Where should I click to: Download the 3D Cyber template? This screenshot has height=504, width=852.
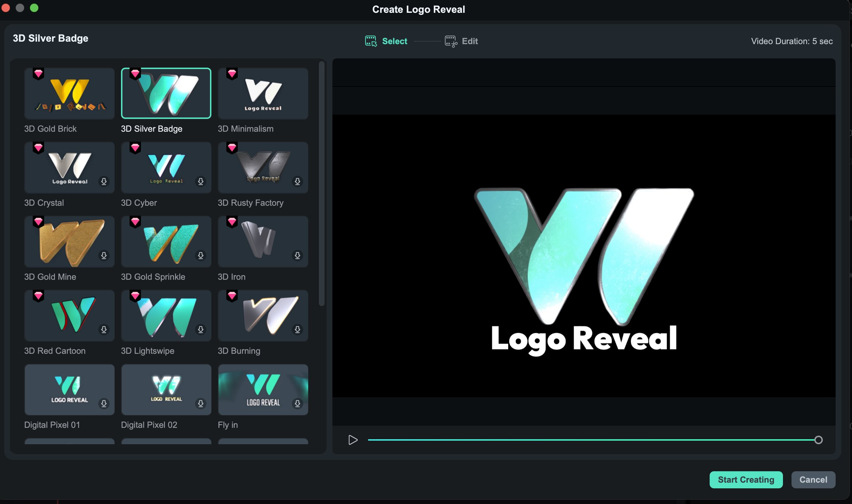(201, 182)
